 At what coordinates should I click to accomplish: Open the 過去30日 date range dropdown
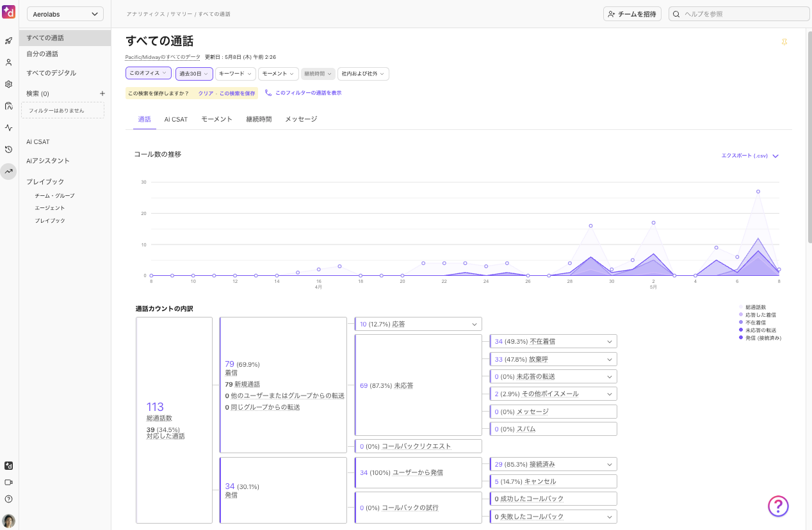click(194, 74)
